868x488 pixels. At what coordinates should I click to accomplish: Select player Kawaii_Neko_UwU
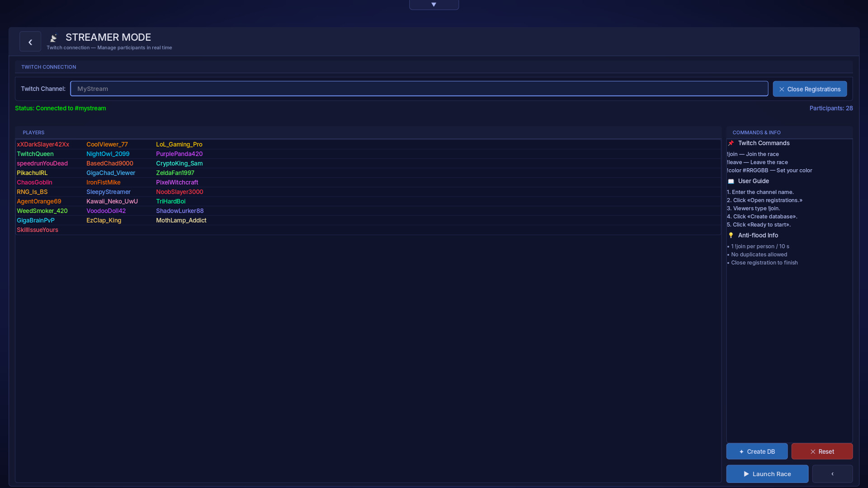(112, 202)
